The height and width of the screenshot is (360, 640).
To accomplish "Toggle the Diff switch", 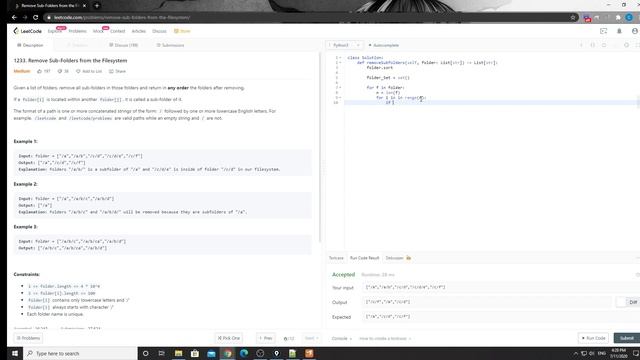I will (621, 302).
